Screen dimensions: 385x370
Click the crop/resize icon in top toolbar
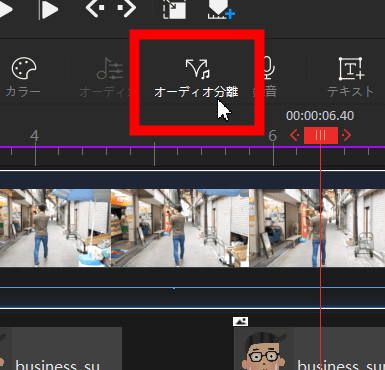coord(174,9)
